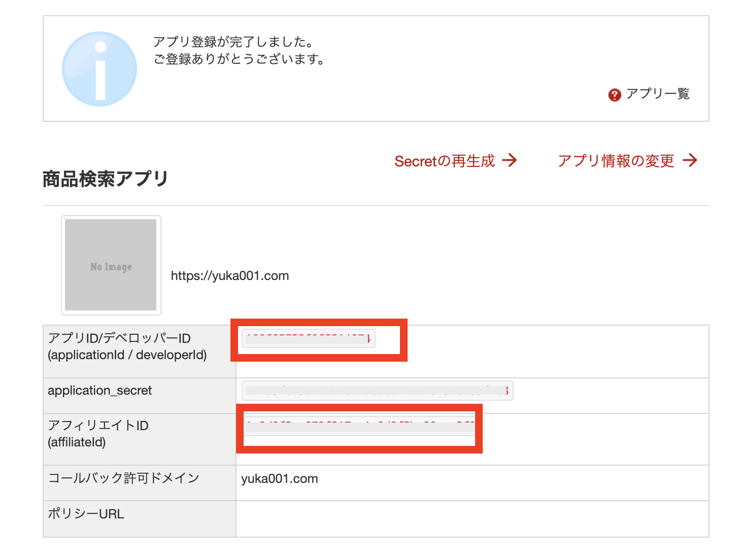Click the application_secret row label

(99, 390)
